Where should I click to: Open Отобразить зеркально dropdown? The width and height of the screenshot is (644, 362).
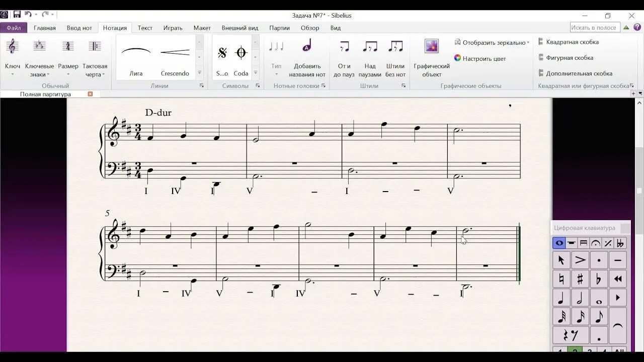pos(492,43)
